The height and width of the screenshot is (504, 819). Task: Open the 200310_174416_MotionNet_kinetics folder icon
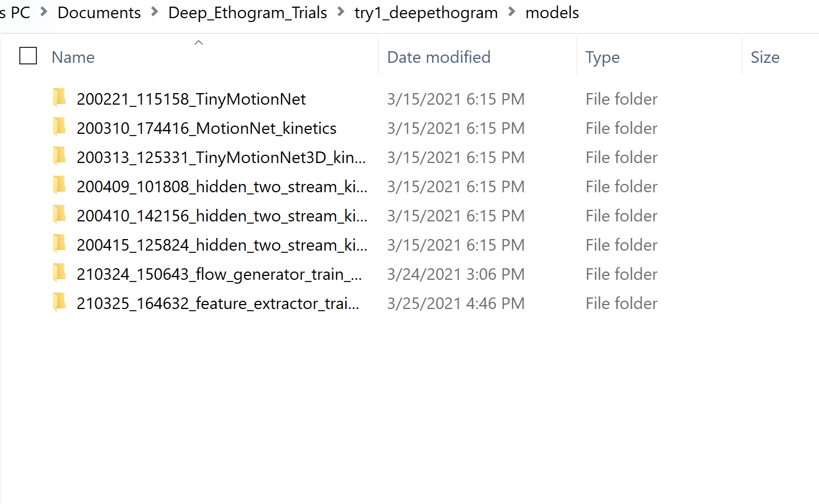59,127
